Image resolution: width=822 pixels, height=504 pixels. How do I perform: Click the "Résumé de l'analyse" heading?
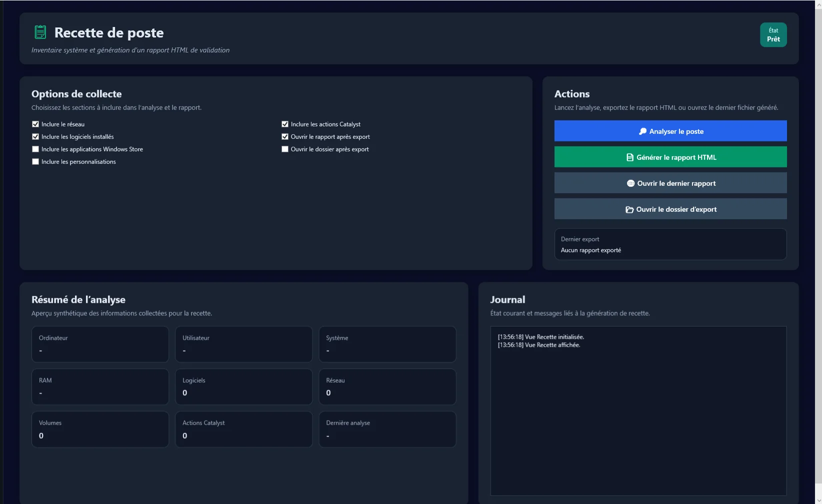pyautogui.click(x=78, y=300)
